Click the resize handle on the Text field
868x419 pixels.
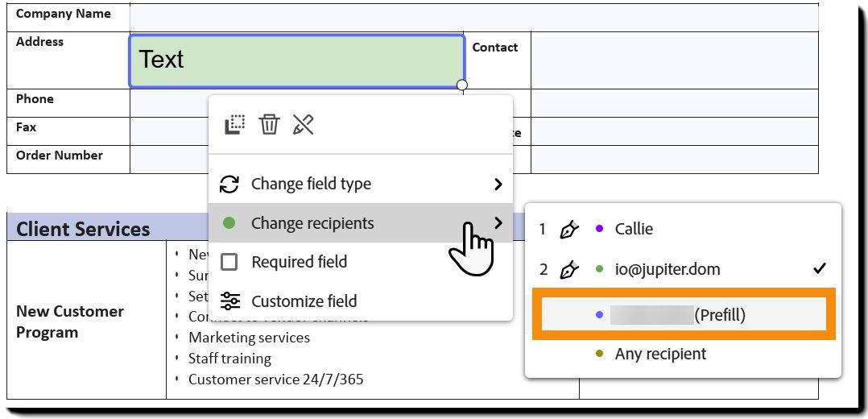pyautogui.click(x=462, y=85)
